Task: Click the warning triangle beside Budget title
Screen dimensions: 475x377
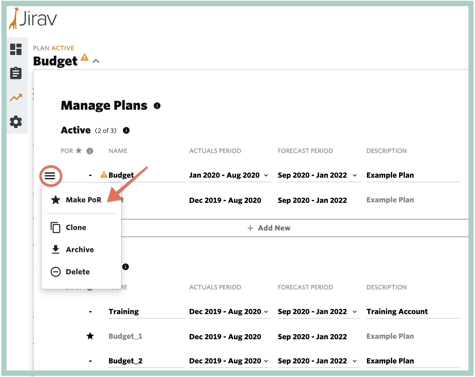Action: coord(85,57)
